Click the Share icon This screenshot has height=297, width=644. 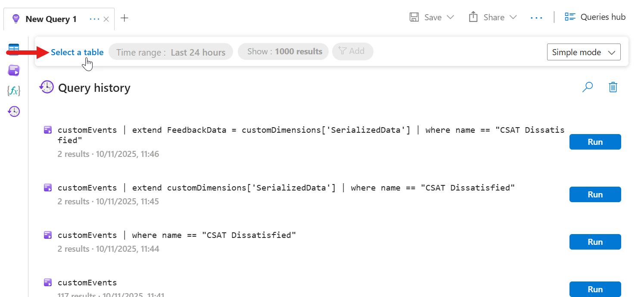(x=473, y=17)
